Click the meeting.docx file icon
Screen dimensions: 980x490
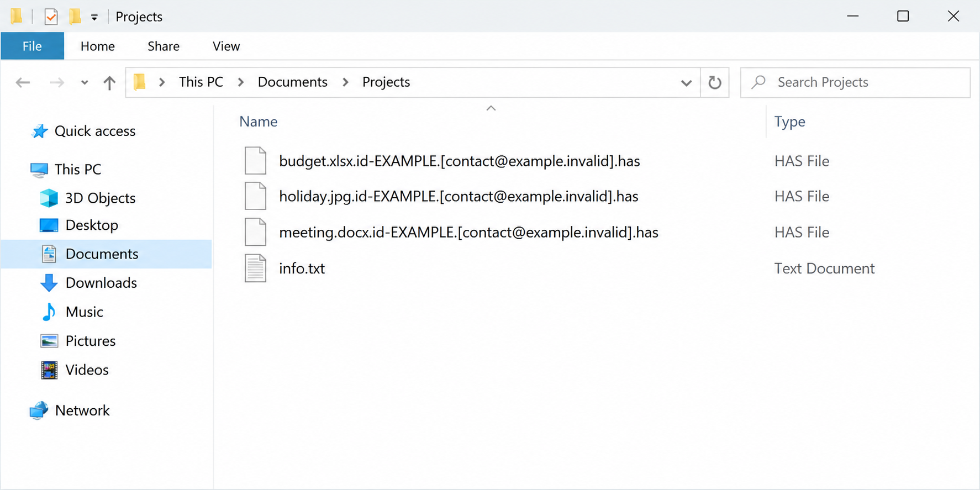(255, 232)
